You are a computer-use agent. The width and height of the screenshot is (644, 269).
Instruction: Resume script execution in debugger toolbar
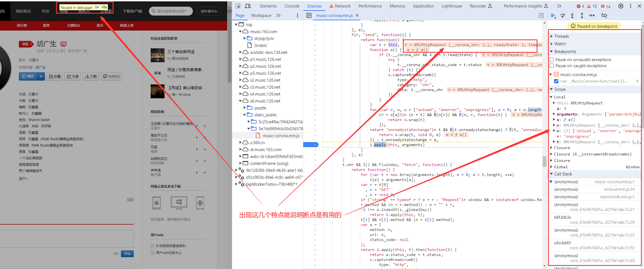click(x=553, y=16)
